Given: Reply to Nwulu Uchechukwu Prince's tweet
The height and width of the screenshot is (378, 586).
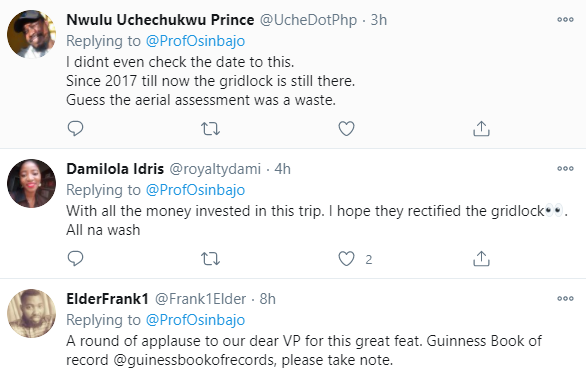Looking at the screenshot, I should tap(75, 129).
